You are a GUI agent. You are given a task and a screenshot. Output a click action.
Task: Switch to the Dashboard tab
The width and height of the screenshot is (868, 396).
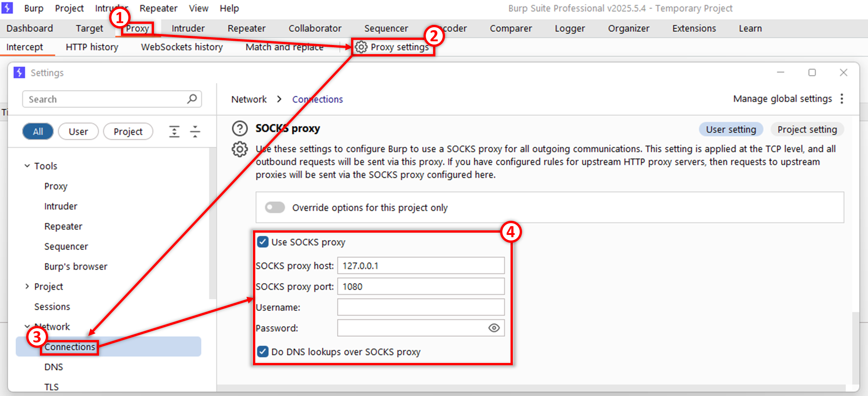tap(30, 28)
